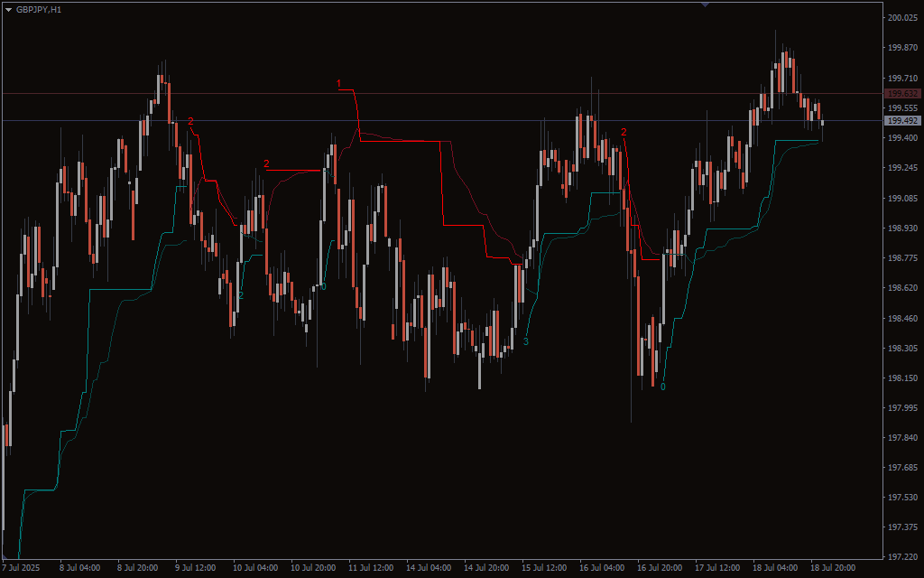Viewport: 924px width, 578px height.
Task: Click the 200.025 price scale label
Action: click(x=902, y=18)
